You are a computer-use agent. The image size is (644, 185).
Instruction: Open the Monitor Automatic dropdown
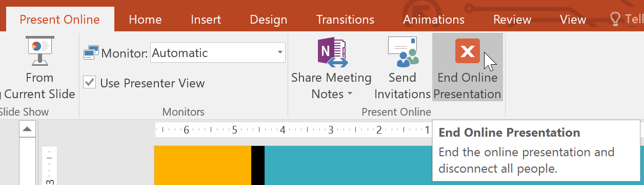point(218,52)
